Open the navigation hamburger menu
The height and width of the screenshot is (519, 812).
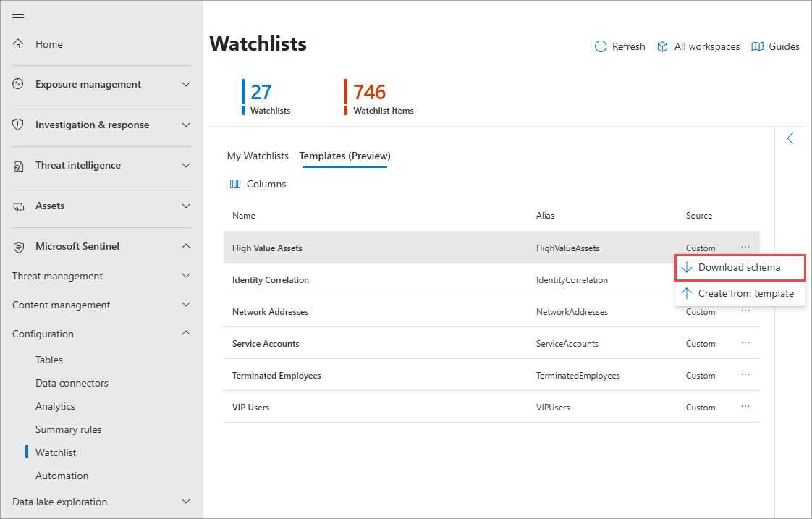coord(18,14)
